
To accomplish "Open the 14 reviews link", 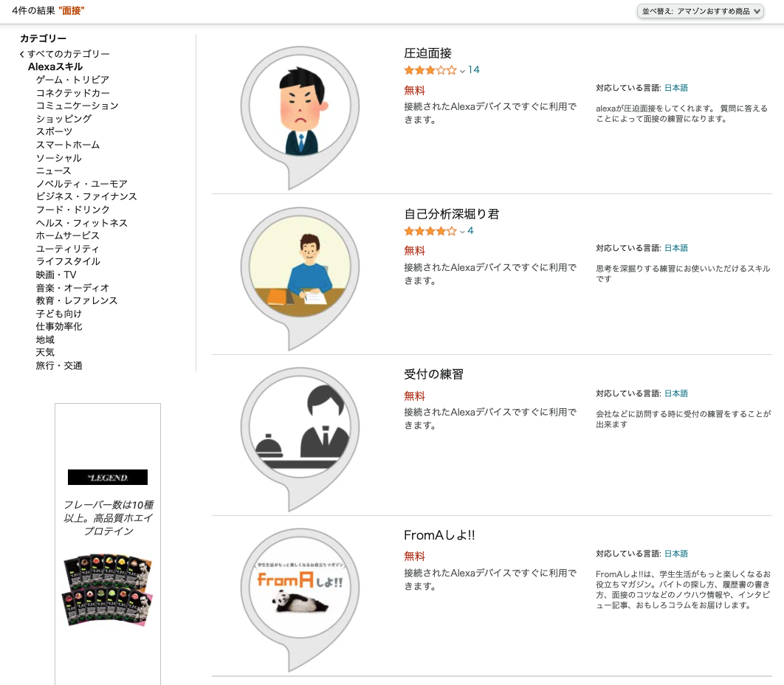I will coord(473,70).
